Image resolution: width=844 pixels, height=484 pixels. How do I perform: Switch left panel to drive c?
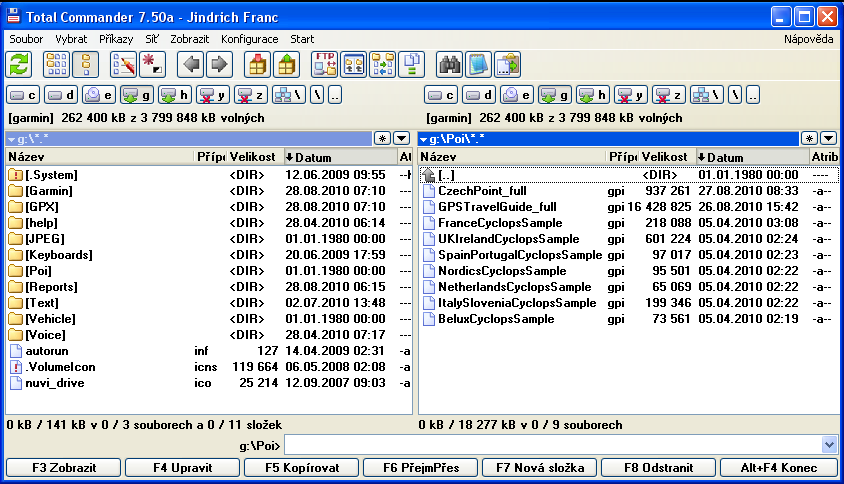24,95
